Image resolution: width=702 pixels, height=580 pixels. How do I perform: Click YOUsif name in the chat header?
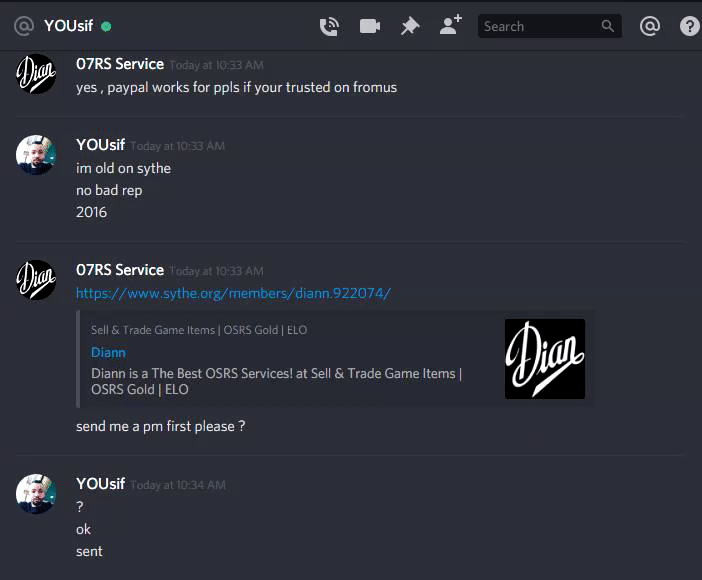pyautogui.click(x=68, y=26)
